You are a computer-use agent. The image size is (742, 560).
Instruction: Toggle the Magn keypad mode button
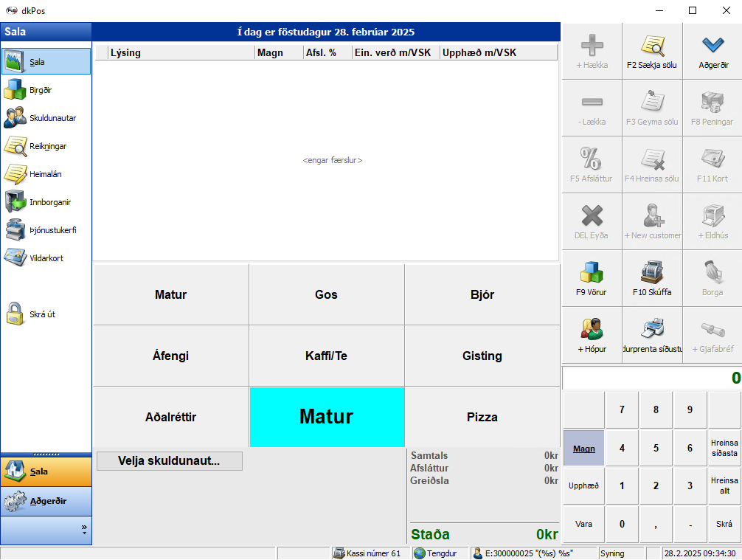(x=583, y=448)
